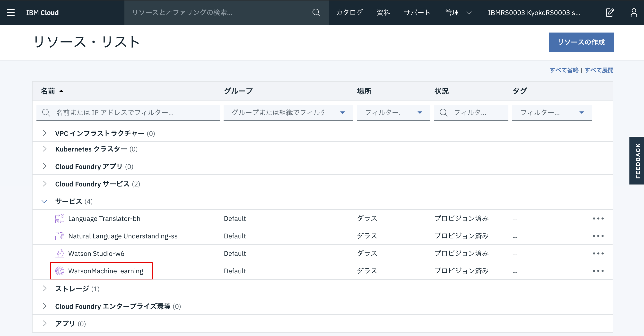Expand the Cloud Foundry サービス section
This screenshot has width=644, height=336.
[44, 184]
